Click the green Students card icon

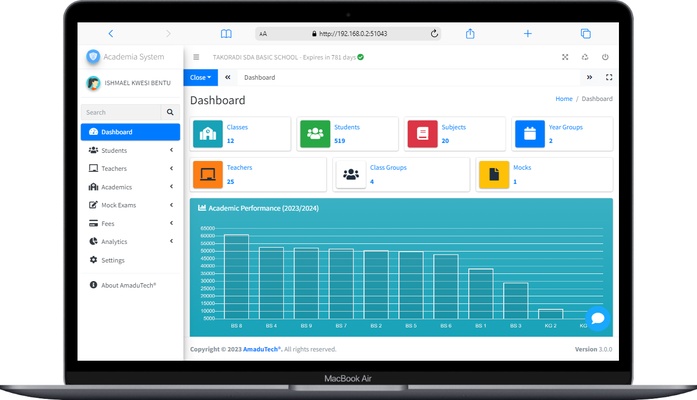(x=315, y=134)
